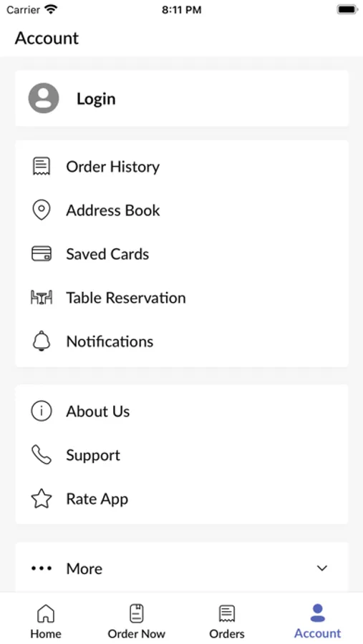Screen dimensions: 363x644
Task: Select the Account tab
Action: click(317, 621)
